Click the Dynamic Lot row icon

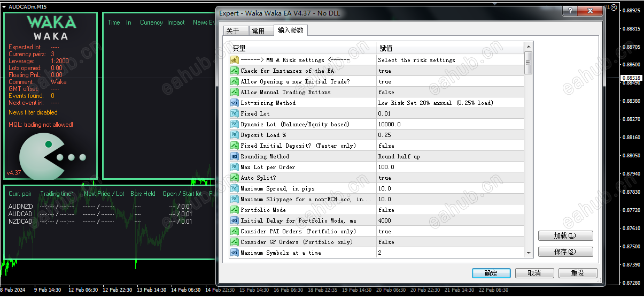click(x=234, y=124)
